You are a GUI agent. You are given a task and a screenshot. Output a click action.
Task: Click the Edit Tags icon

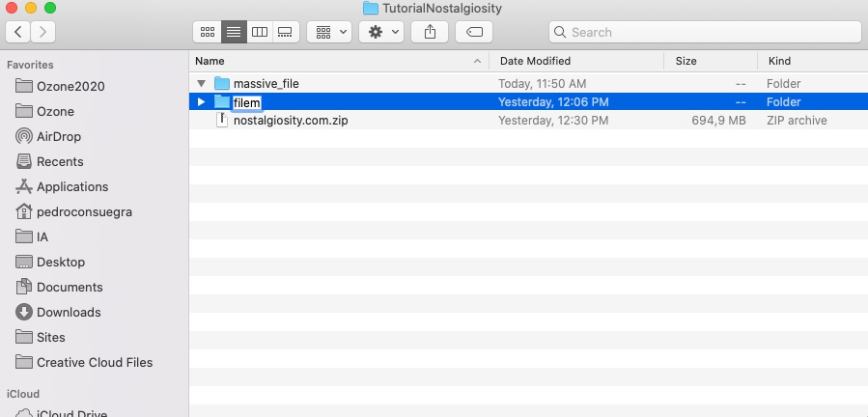click(474, 32)
